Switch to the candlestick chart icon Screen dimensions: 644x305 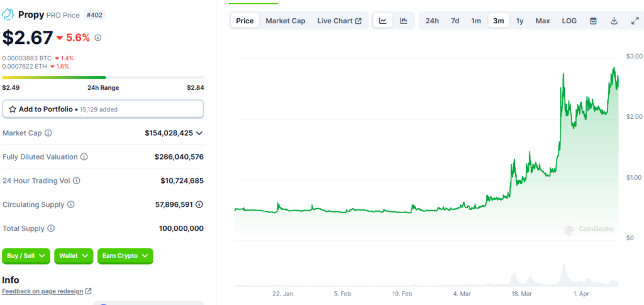click(x=403, y=21)
